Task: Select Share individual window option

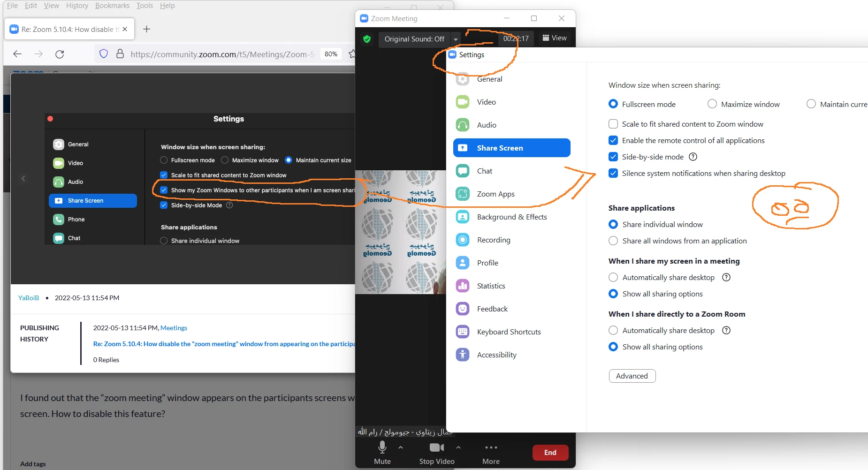Action: [613, 224]
